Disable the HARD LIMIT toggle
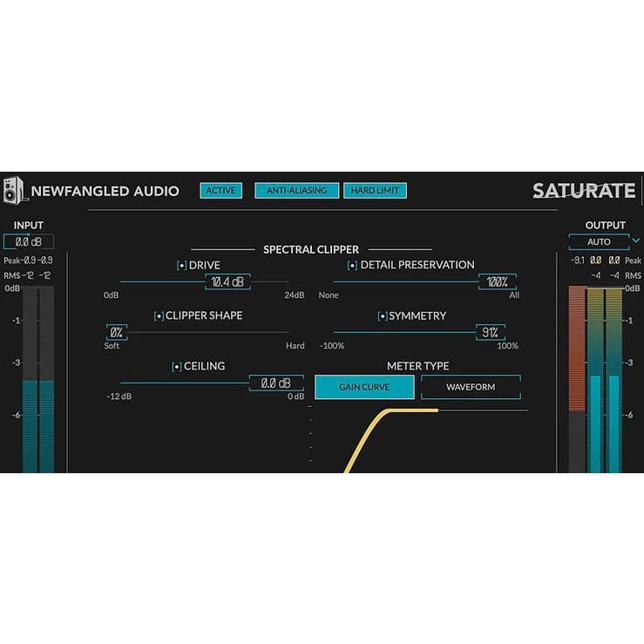 click(x=375, y=191)
